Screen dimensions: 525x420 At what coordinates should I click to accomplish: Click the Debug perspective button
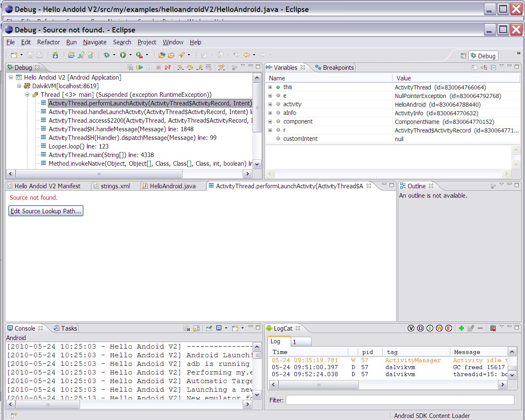(x=483, y=56)
